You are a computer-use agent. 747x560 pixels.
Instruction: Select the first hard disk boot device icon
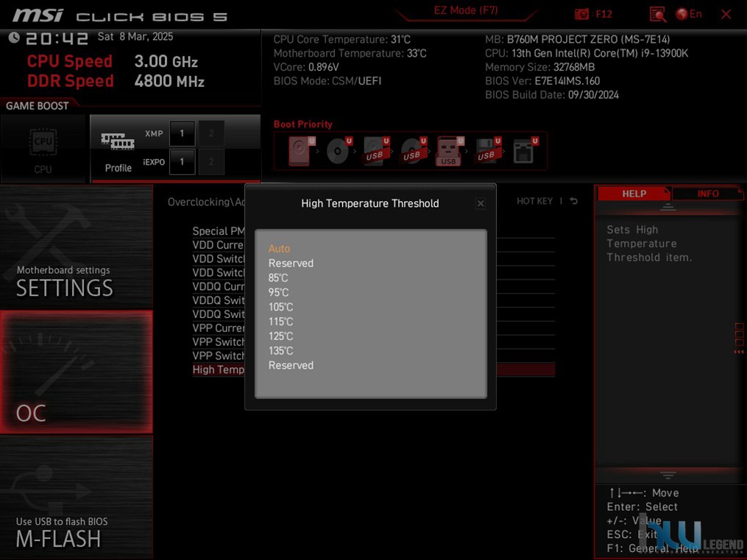point(302,151)
